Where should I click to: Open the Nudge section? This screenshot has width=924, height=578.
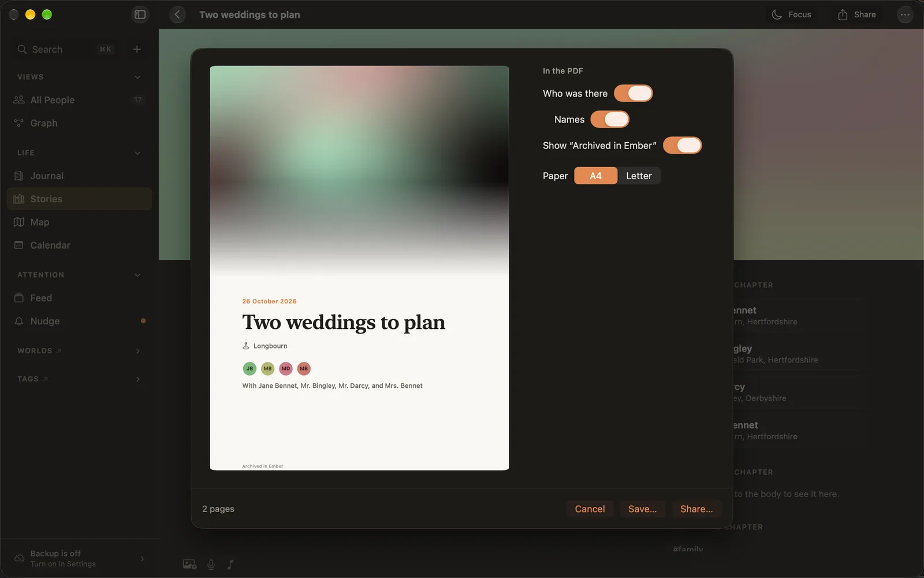(79, 321)
